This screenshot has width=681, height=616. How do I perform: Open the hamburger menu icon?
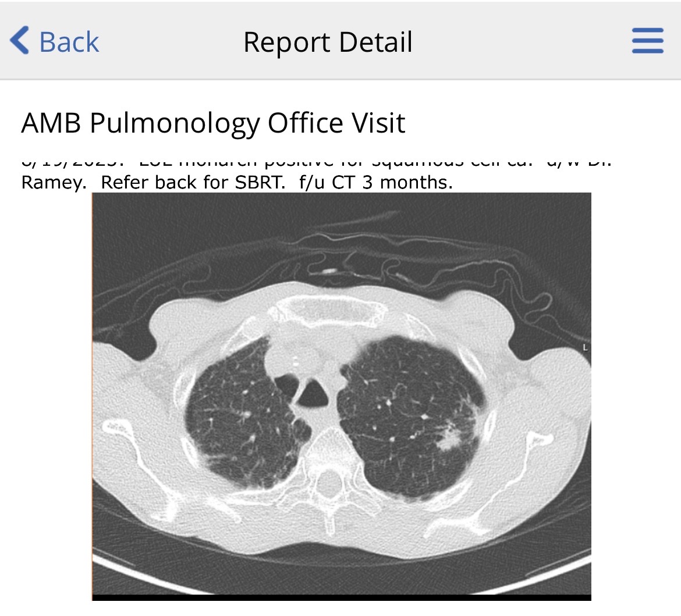pos(648,40)
